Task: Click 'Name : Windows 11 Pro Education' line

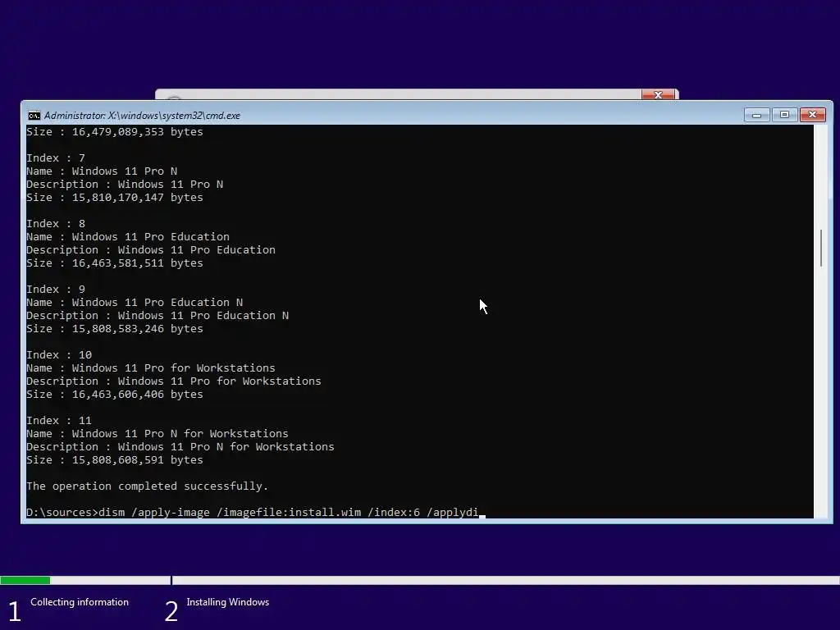Action: pos(128,237)
